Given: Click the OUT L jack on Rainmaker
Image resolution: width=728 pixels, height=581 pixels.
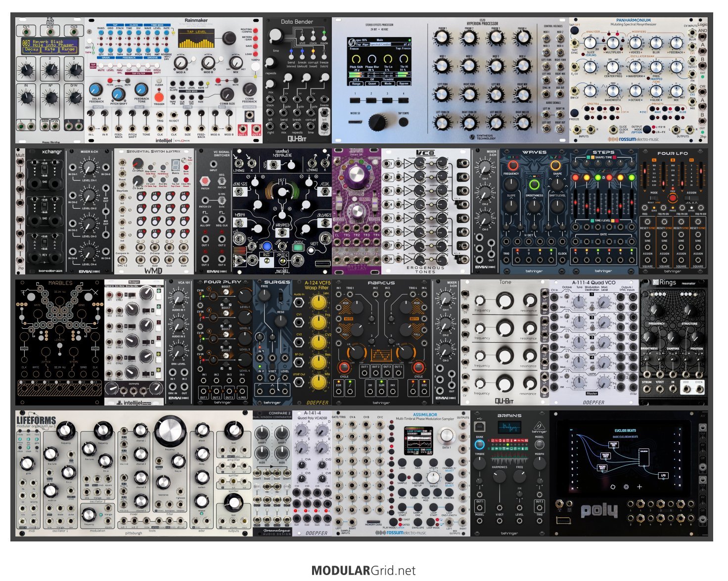Looking at the screenshot, I should (242, 128).
